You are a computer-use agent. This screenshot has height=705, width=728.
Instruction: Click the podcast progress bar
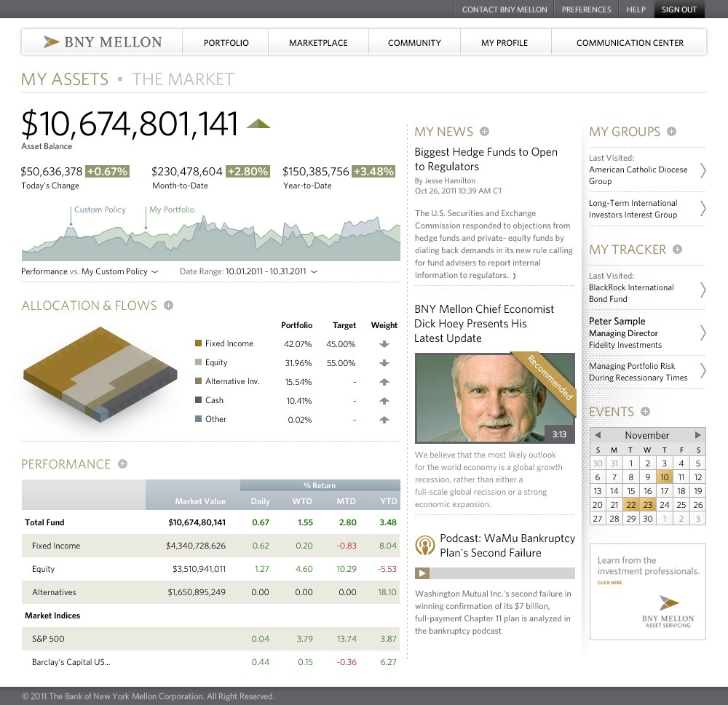[x=502, y=573]
